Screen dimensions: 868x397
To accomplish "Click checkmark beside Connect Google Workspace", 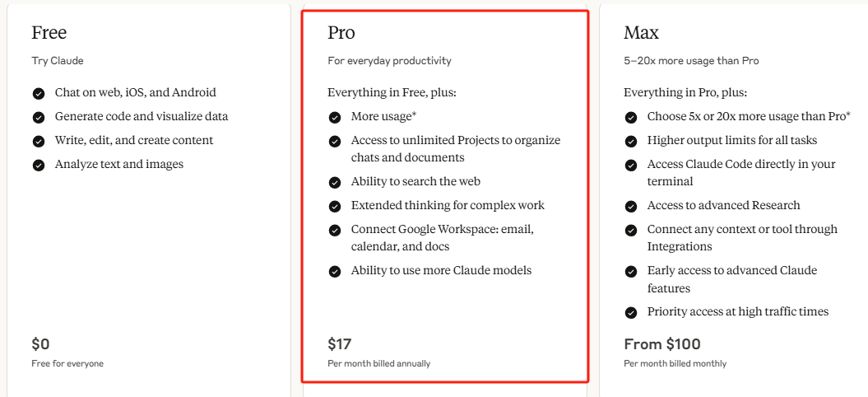I will [x=334, y=230].
